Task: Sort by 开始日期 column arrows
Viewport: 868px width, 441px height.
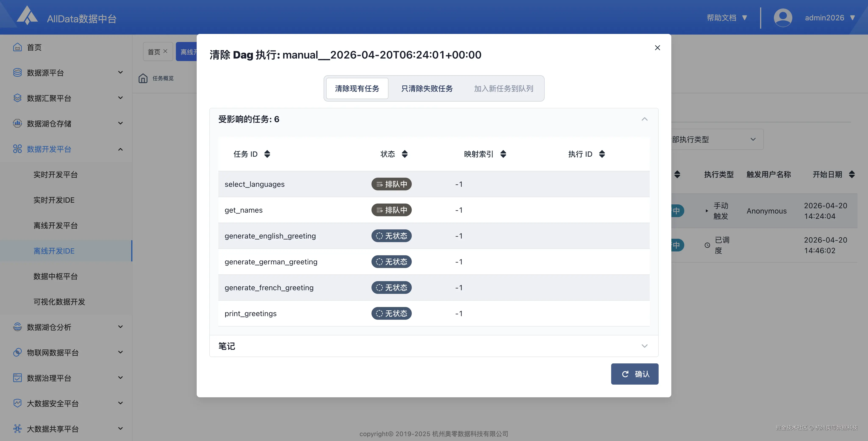Action: pyautogui.click(x=851, y=174)
